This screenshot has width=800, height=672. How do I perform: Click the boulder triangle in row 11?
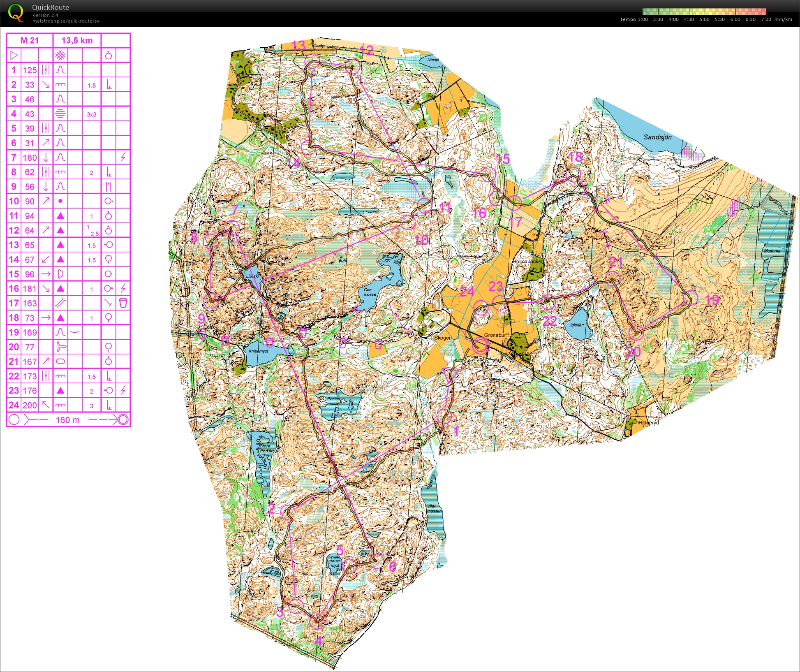[x=60, y=216]
